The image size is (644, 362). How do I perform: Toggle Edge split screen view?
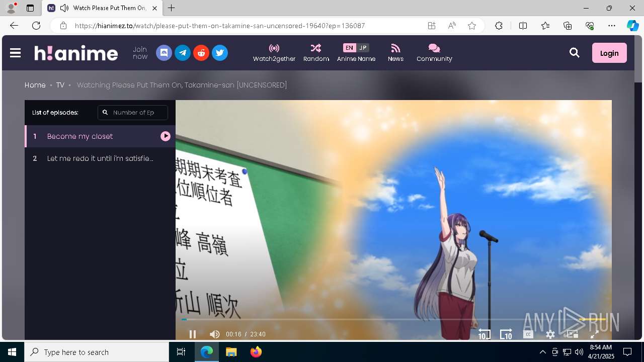coord(523,26)
